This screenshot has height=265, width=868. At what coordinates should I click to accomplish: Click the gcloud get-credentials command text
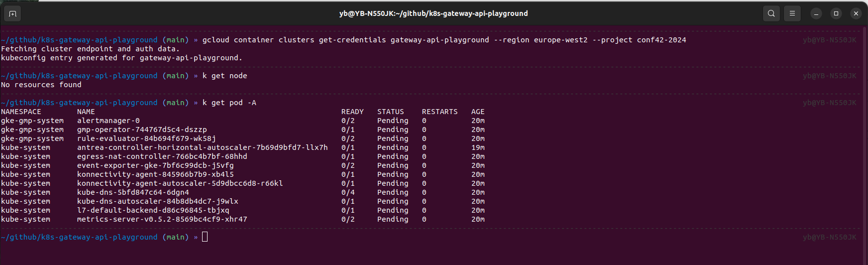pos(444,40)
